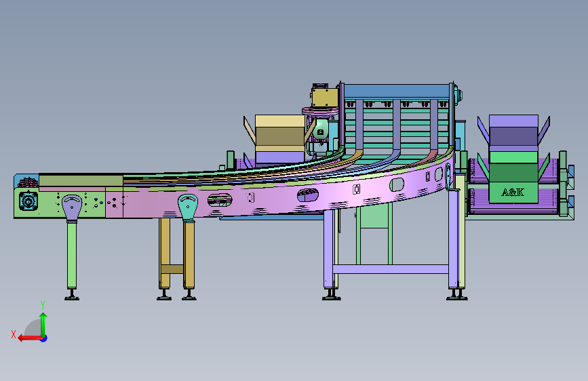This screenshot has width=588, height=381.
Task: Click the "A&K" text on the green box
Action: click(513, 193)
